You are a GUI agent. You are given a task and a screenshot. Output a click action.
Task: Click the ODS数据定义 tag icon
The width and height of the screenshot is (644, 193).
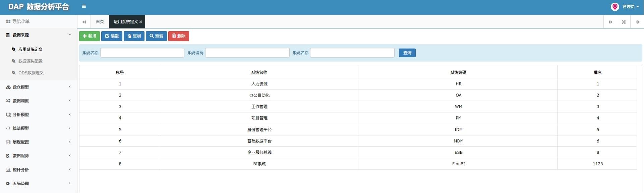point(13,73)
